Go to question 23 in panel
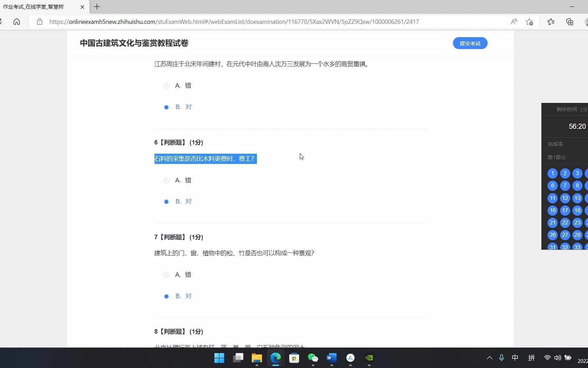Viewport: 588px width, 368px height. 577,223
